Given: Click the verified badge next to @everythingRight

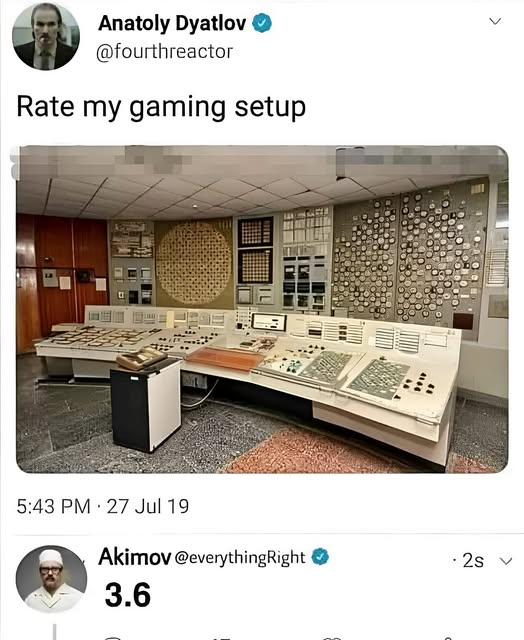Looking at the screenshot, I should click(320, 557).
